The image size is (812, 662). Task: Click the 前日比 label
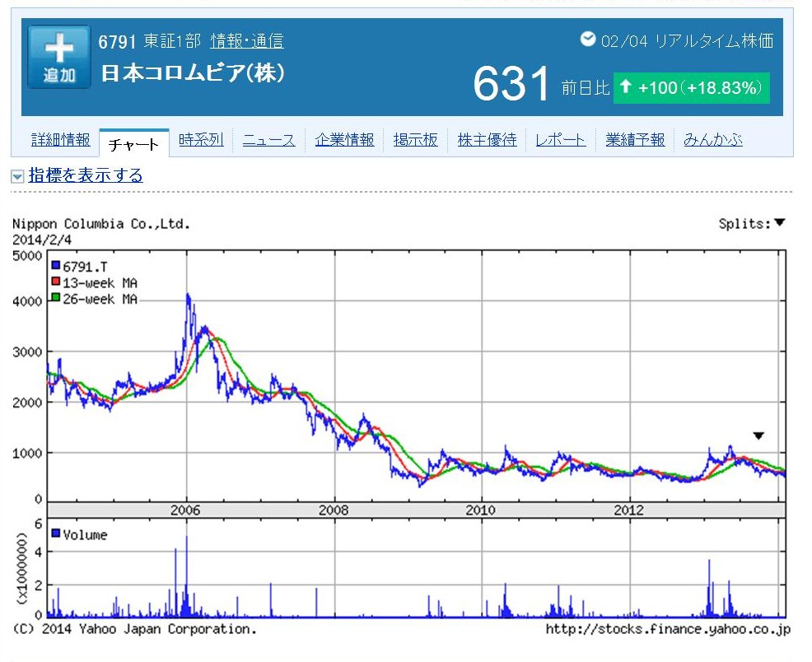[x=586, y=88]
